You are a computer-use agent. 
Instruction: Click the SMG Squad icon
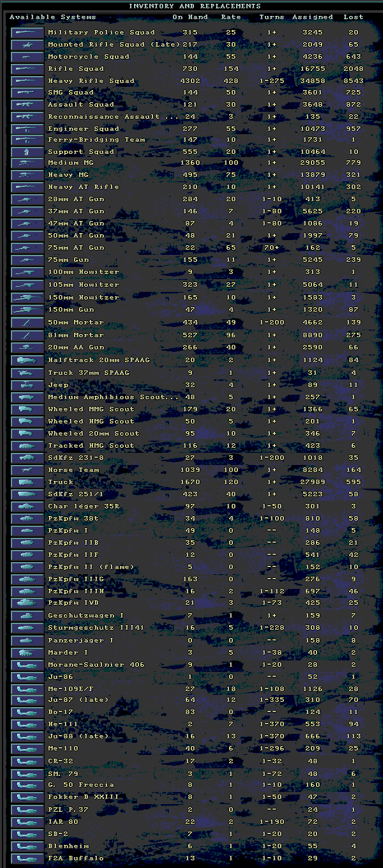coord(27,93)
